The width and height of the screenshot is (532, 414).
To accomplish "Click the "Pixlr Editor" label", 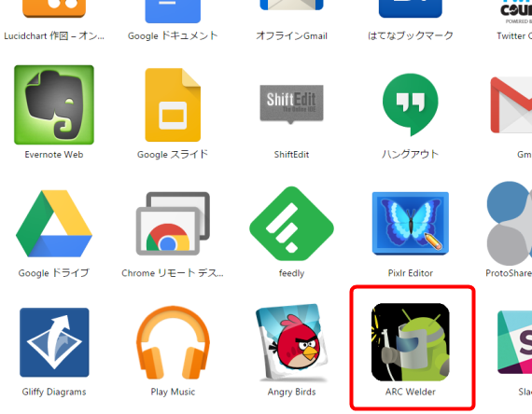I will click(x=410, y=273).
